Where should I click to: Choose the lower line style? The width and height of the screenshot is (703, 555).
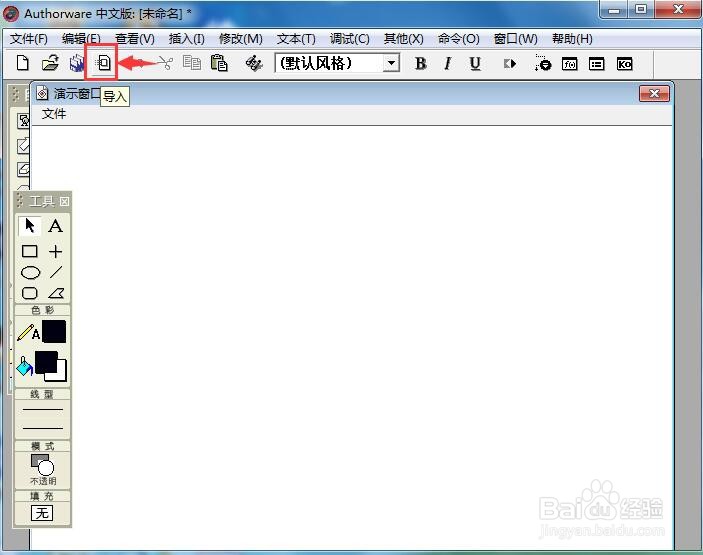coord(43,428)
